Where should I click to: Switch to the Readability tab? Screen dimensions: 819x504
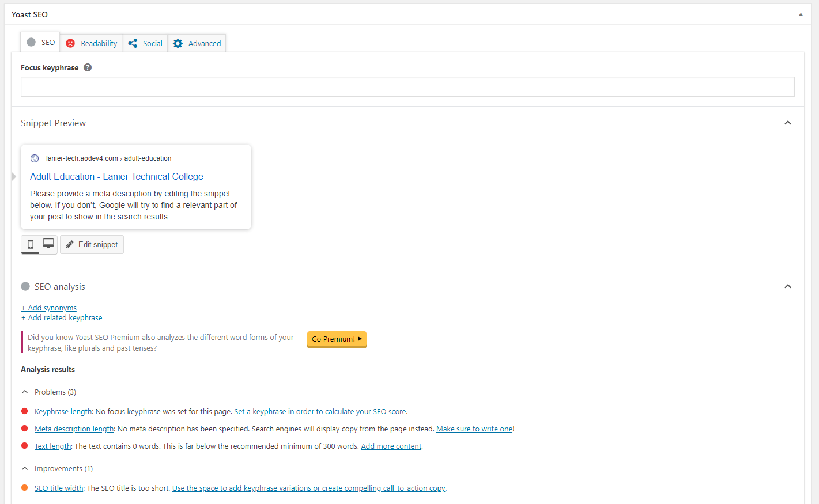coord(91,43)
